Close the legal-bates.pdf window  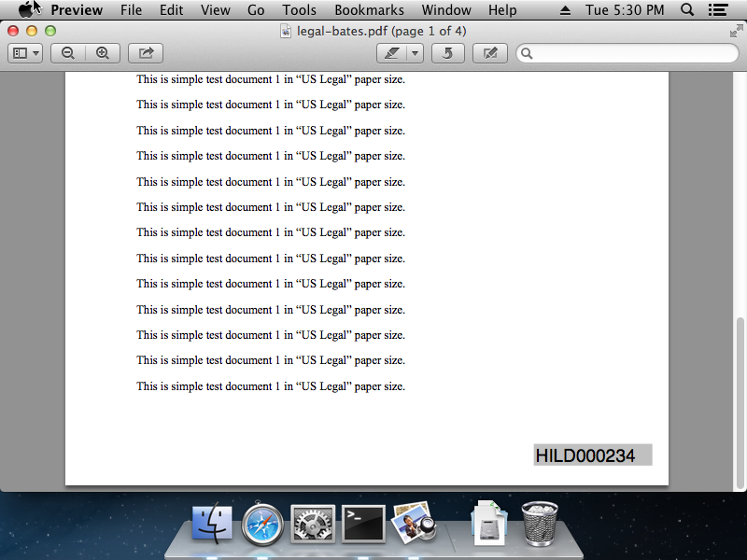tap(13, 31)
